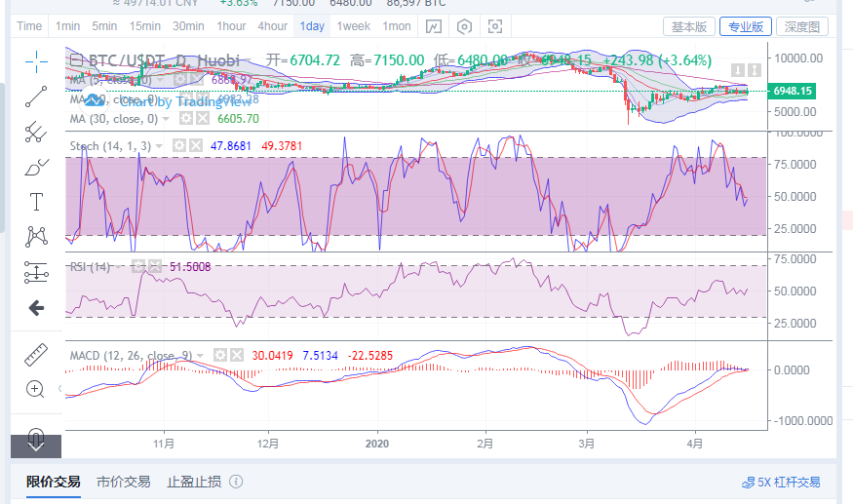This screenshot has width=853, height=504.
Task: Select the 4hour interval
Action: [273, 26]
